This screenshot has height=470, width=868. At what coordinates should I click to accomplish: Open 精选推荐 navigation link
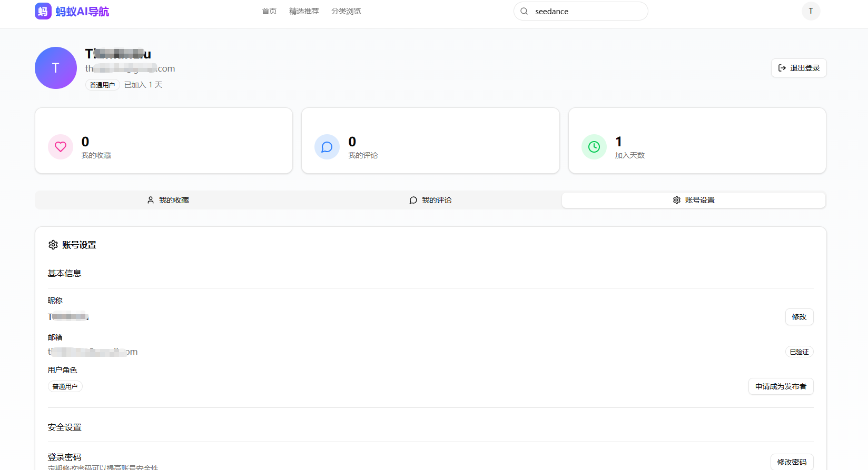[304, 11]
